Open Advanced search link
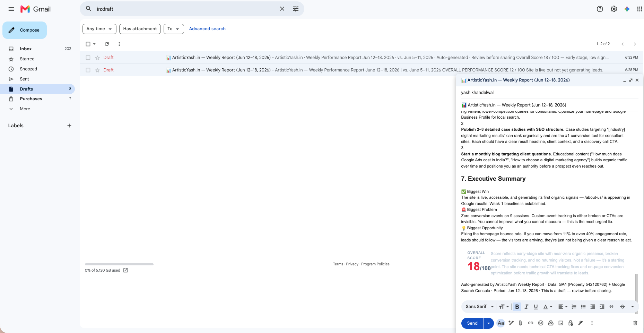Screen dimensions: 644x333 [207, 29]
